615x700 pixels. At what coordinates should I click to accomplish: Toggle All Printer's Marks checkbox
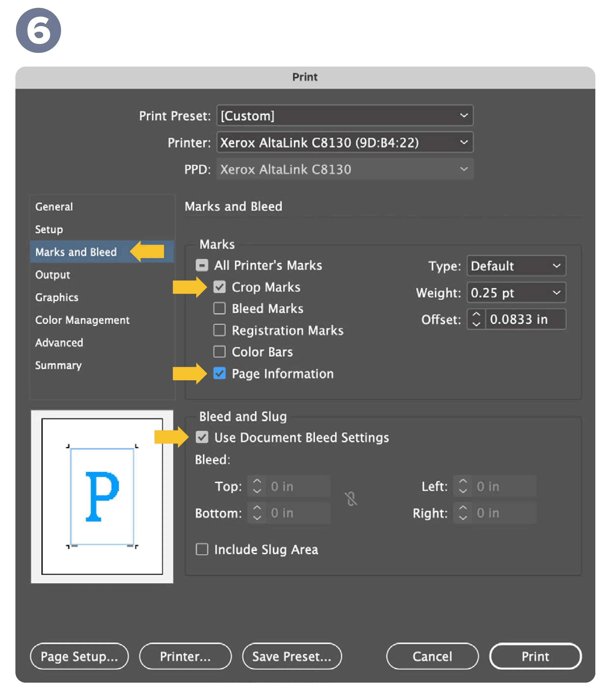[x=202, y=265]
